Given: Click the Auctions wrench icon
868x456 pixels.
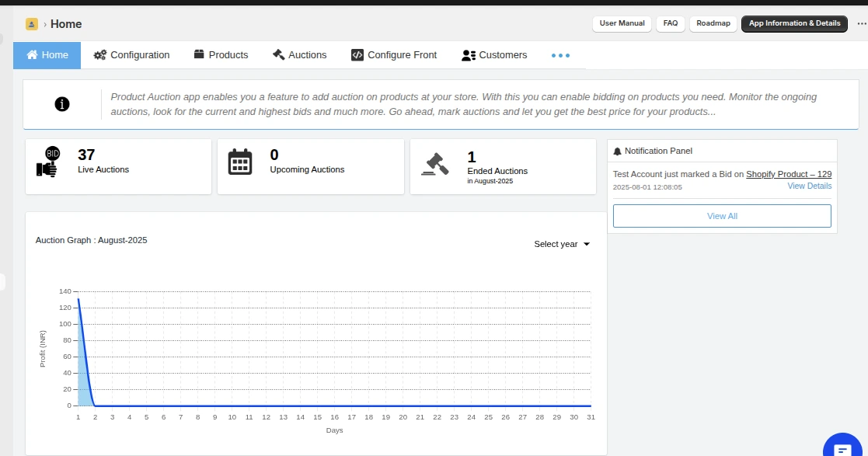Looking at the screenshot, I should pos(277,54).
